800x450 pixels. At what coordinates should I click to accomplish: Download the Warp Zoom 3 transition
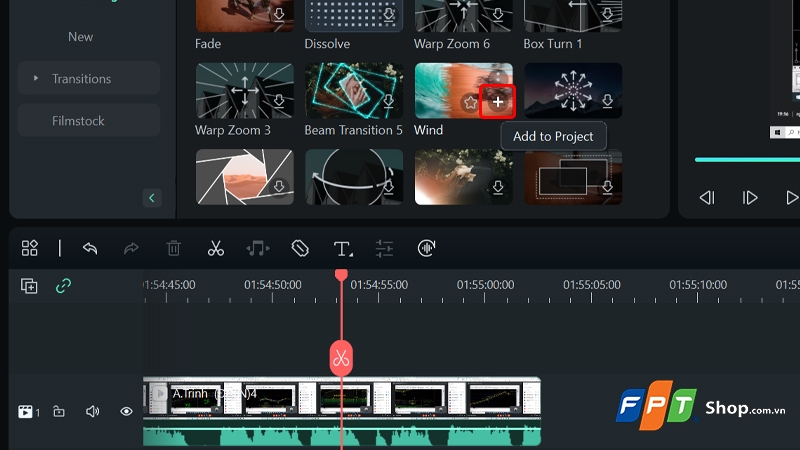(x=279, y=101)
